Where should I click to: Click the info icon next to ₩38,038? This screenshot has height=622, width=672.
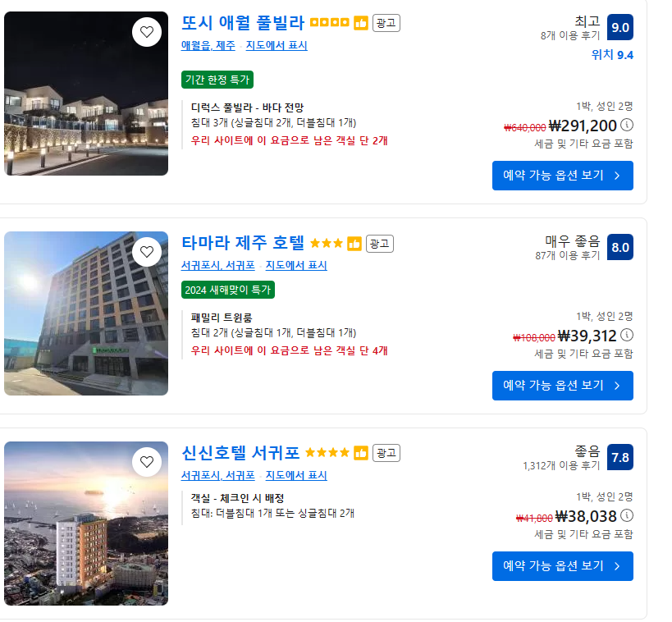tap(627, 515)
